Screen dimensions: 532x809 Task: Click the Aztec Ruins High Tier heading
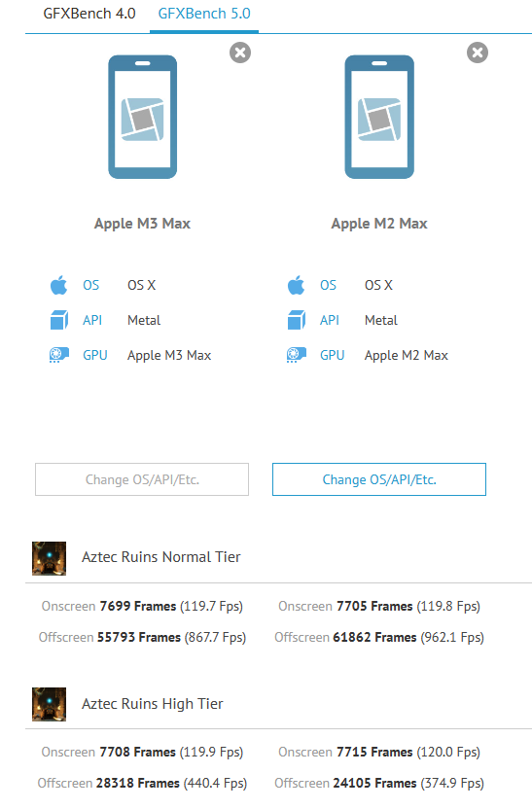coord(153,704)
